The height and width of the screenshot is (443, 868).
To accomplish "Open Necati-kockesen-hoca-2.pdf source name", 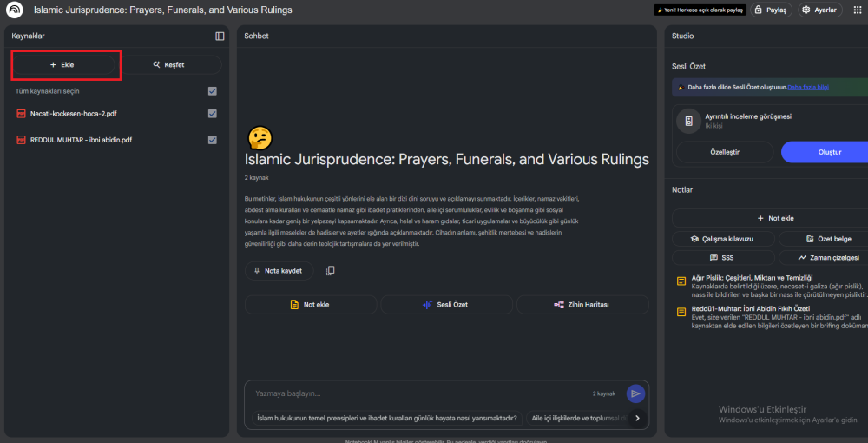I will [x=73, y=114].
